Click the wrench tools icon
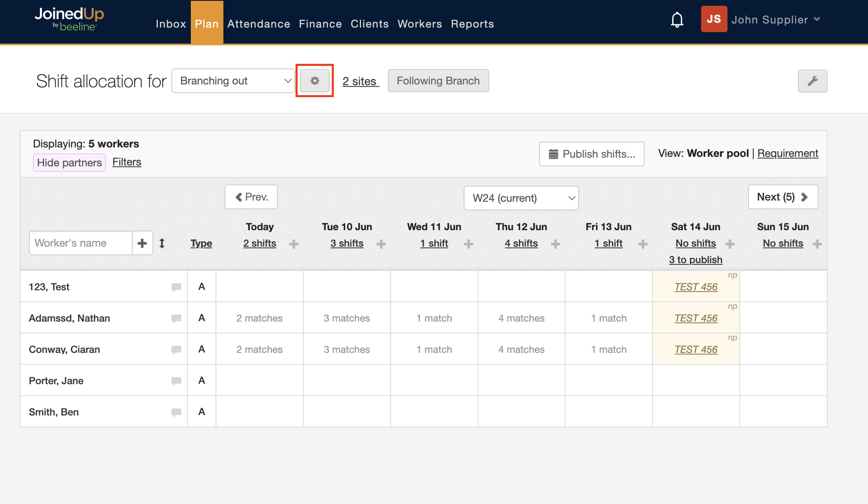This screenshot has height=504, width=868. 812,81
